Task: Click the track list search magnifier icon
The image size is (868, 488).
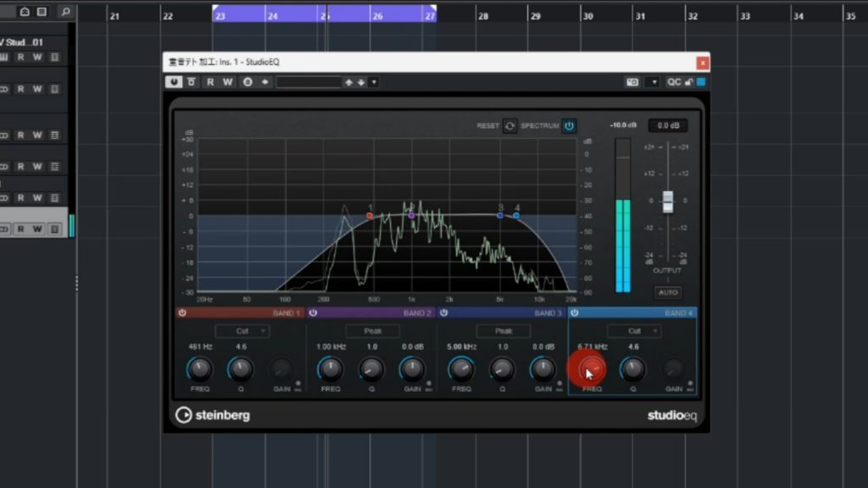Action: pyautogui.click(x=64, y=12)
